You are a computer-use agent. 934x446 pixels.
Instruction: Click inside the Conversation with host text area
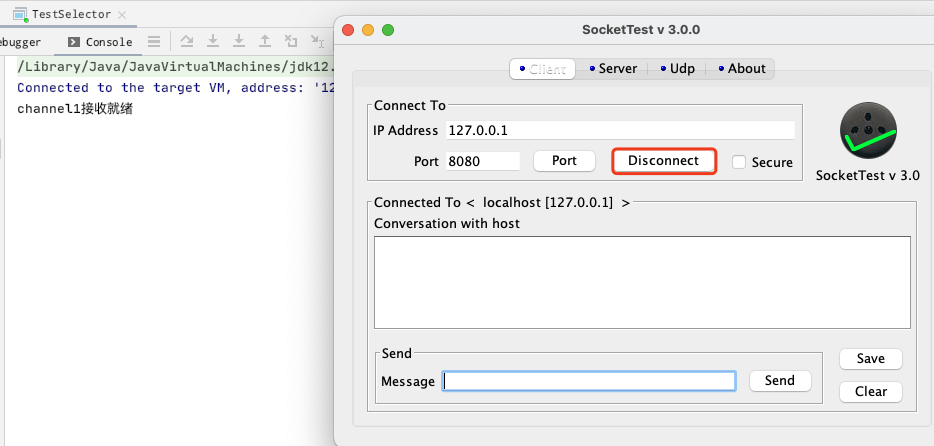click(x=642, y=282)
